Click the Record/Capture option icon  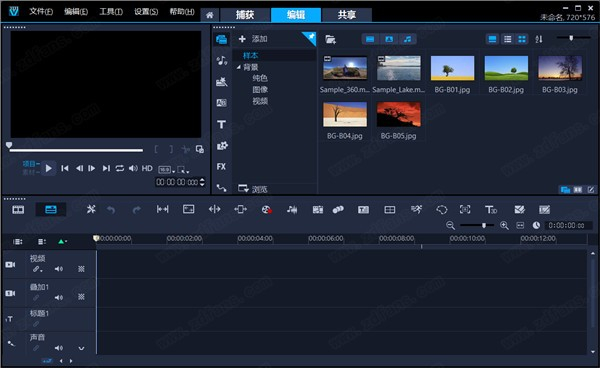click(266, 209)
